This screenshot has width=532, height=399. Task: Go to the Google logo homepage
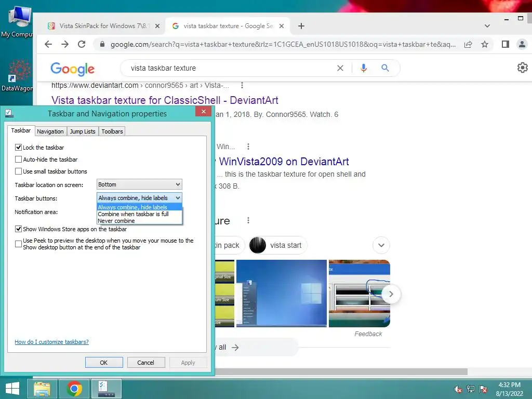(x=72, y=69)
